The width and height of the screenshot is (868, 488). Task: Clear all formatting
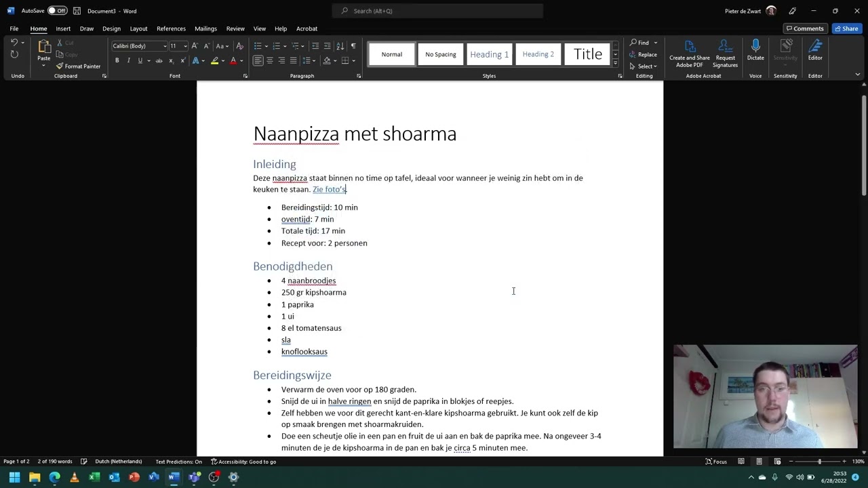pos(239,45)
